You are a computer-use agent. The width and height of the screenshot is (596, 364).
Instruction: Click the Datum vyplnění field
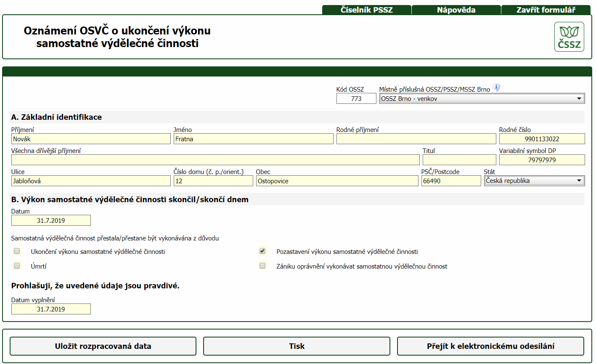click(x=51, y=309)
